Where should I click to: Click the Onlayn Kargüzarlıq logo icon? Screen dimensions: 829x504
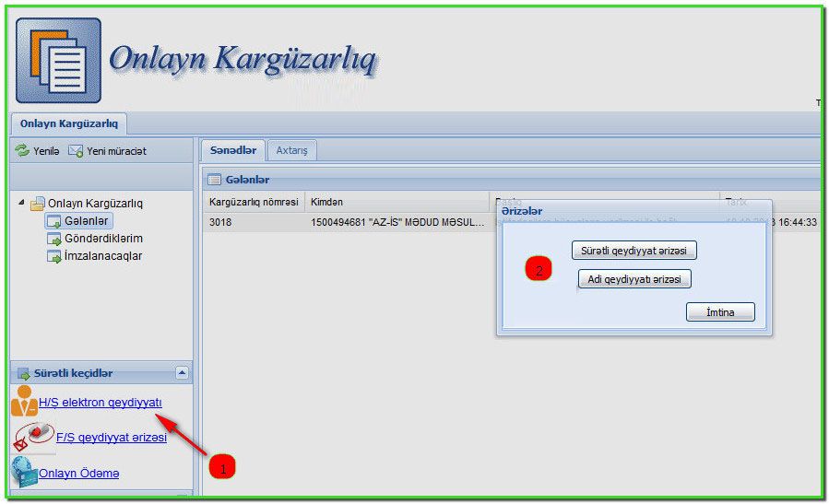point(58,61)
